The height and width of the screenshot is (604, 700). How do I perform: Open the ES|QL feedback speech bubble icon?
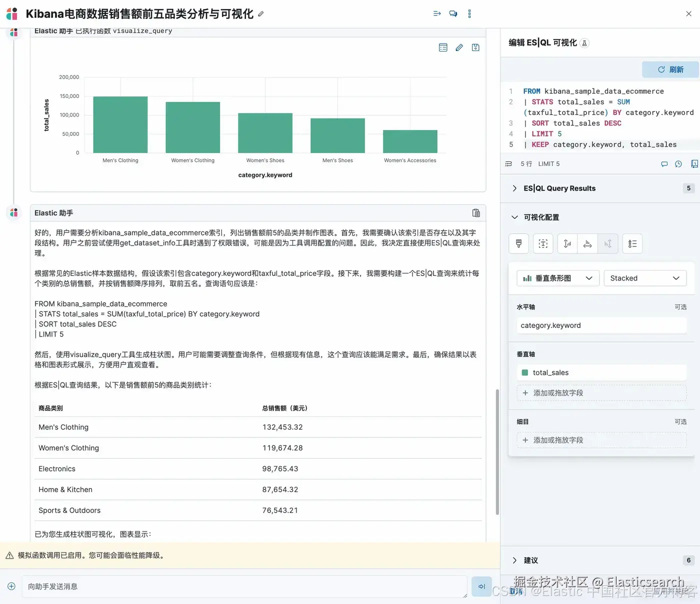[664, 164]
